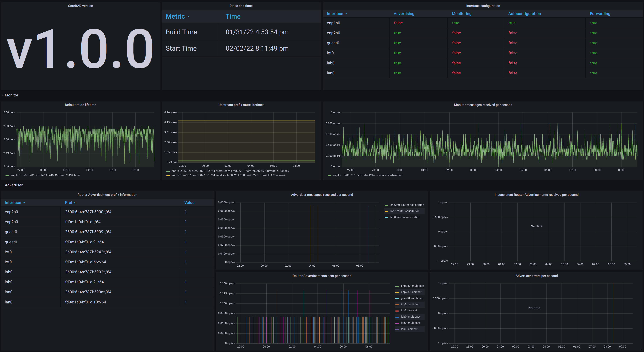The width and height of the screenshot is (644, 352).
Task: Click the color swatch for lab0: multicast
Action: tap(397, 317)
